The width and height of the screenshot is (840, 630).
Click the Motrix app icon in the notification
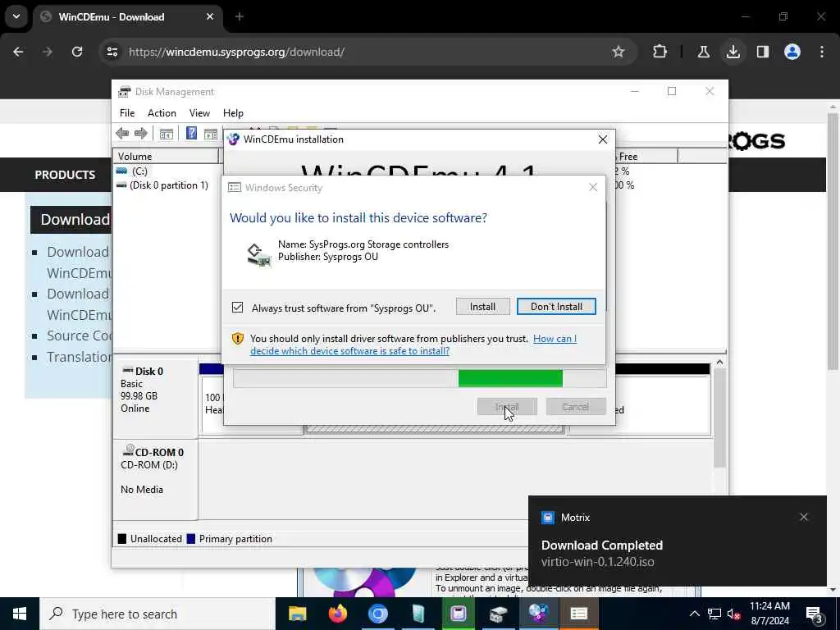[547, 517]
